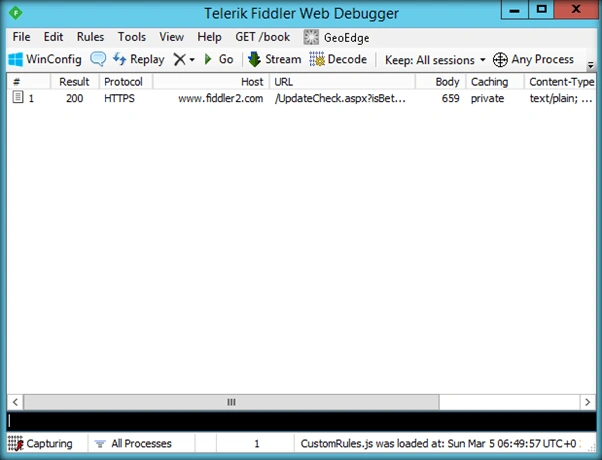
Task: Toggle the Capturing status indicator
Action: [40, 443]
